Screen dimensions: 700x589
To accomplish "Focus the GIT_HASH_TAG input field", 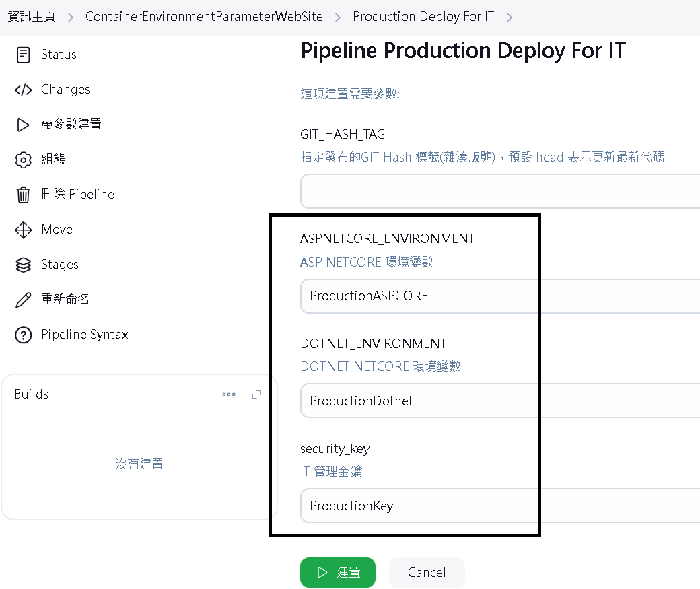I will [500, 191].
